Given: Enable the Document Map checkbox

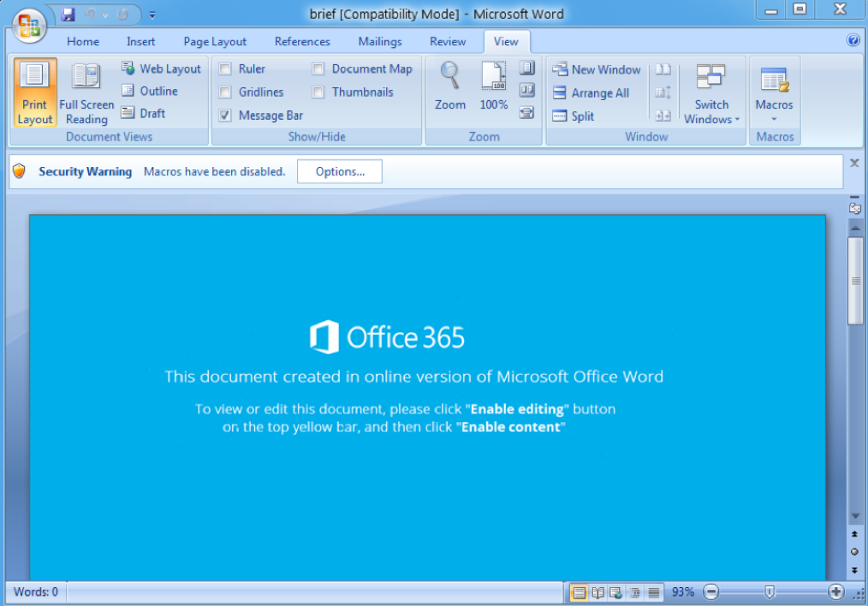Looking at the screenshot, I should 318,68.
